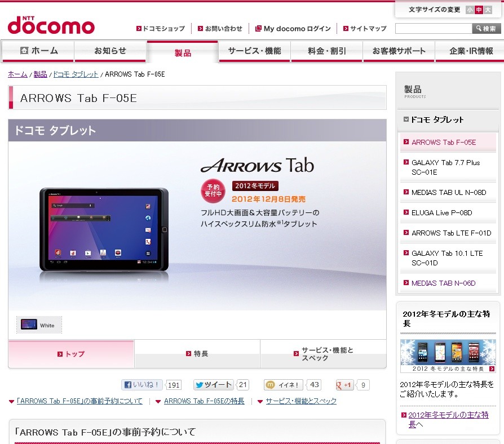Jump down to 事前予約について anchor link

[x=79, y=401]
